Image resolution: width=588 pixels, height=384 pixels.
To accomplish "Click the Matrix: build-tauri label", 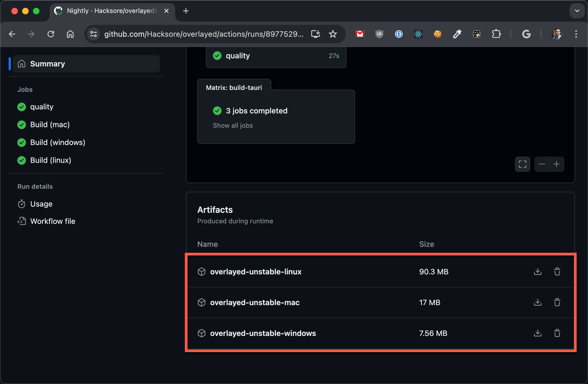I will (x=234, y=87).
